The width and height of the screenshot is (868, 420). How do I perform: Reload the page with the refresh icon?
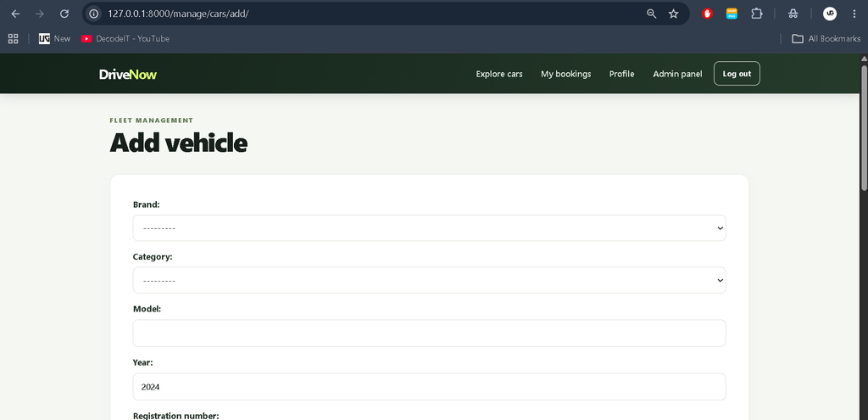click(64, 14)
